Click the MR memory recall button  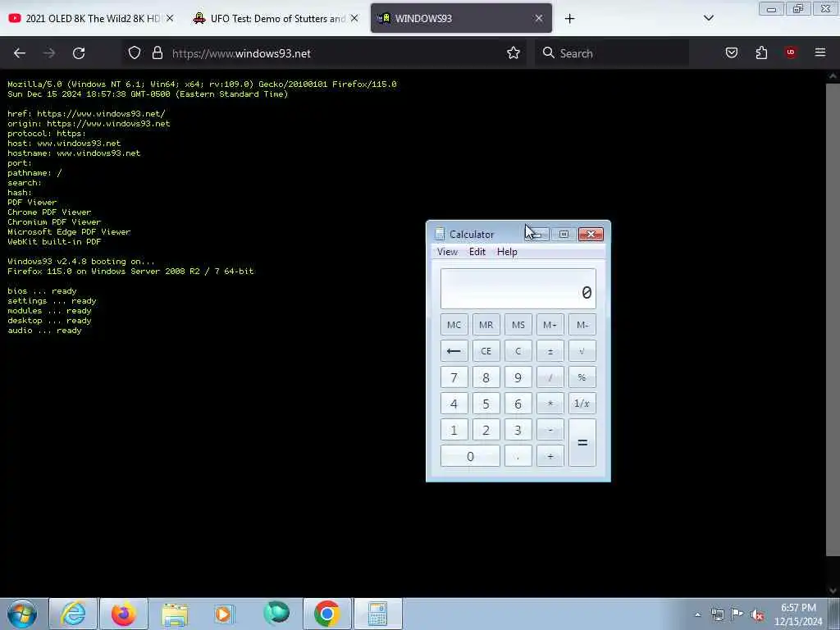(x=486, y=325)
